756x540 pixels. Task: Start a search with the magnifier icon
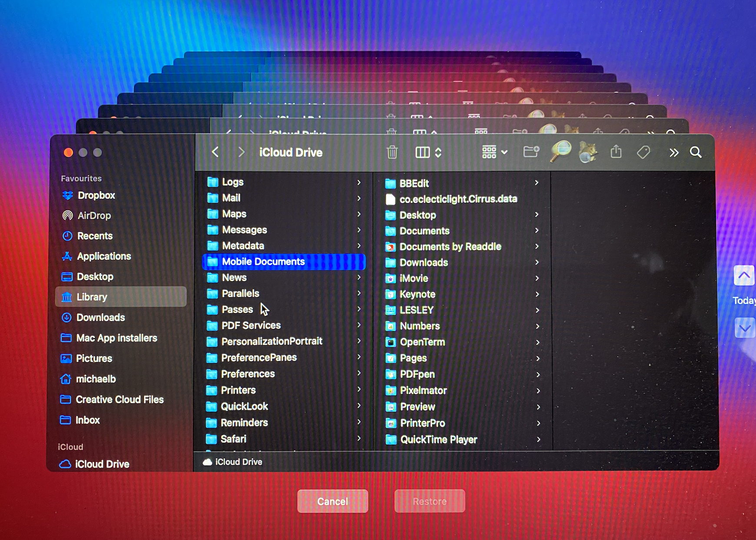pos(696,152)
